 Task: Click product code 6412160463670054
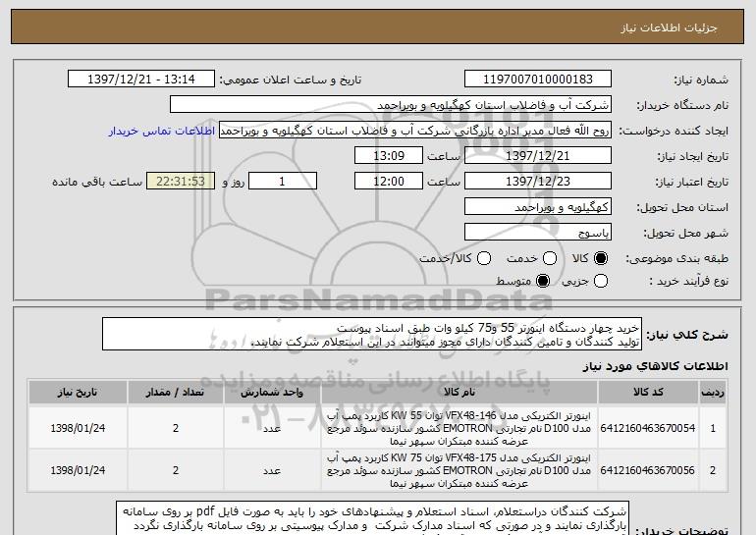pyautogui.click(x=648, y=428)
